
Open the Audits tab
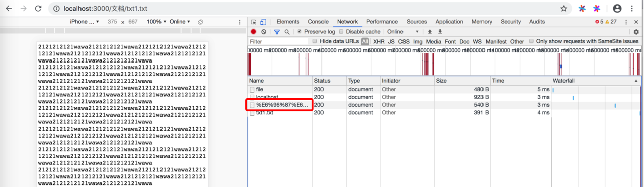click(537, 22)
